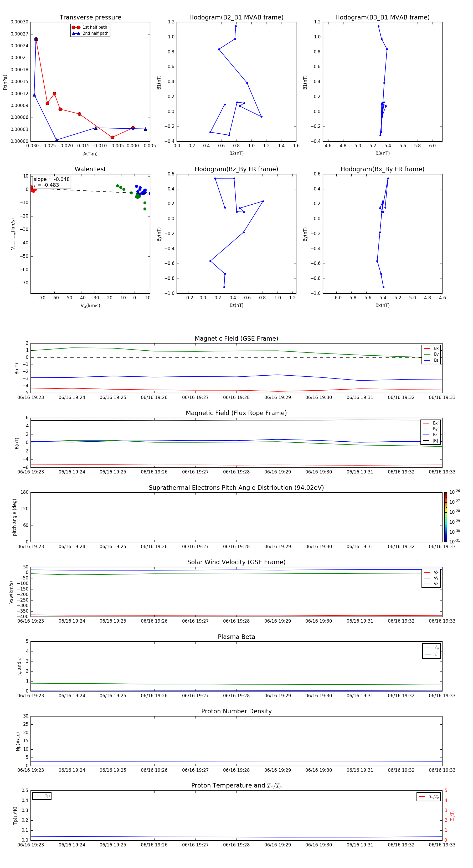Click the 'Bz' entry in GSE legend
Screen dimensions: 473x868
431,360
